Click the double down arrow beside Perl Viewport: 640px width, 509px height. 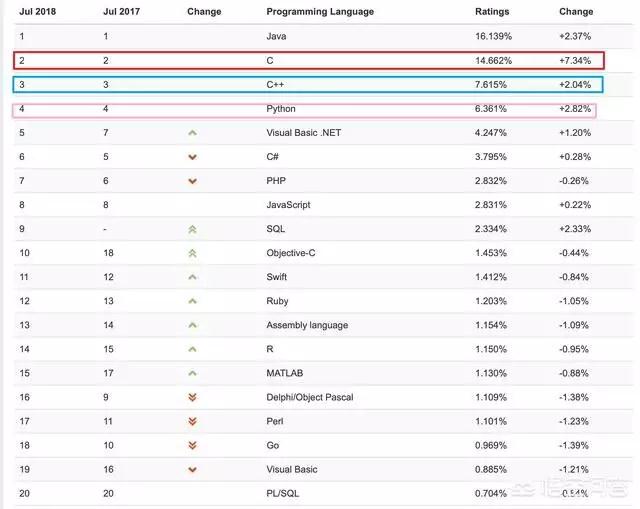click(193, 421)
